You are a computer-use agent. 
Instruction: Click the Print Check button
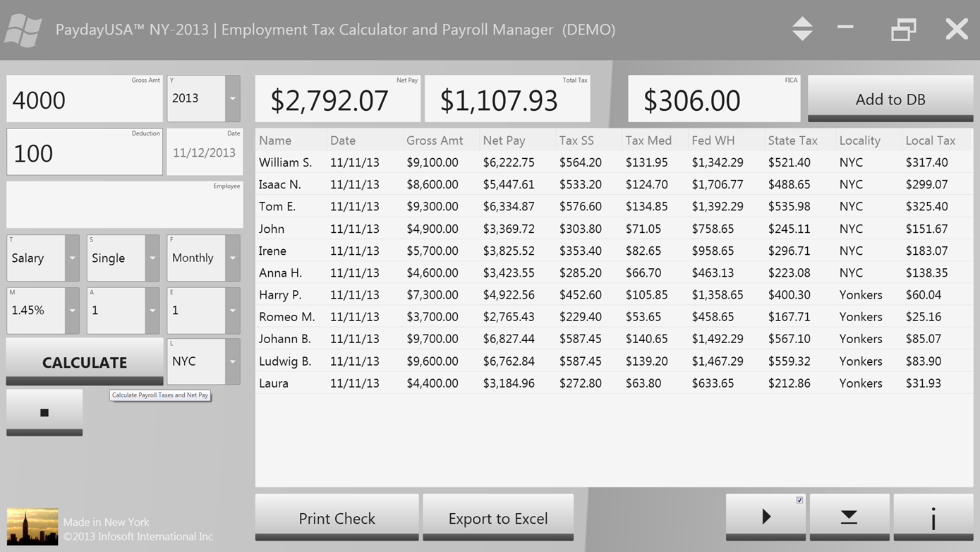click(x=337, y=517)
